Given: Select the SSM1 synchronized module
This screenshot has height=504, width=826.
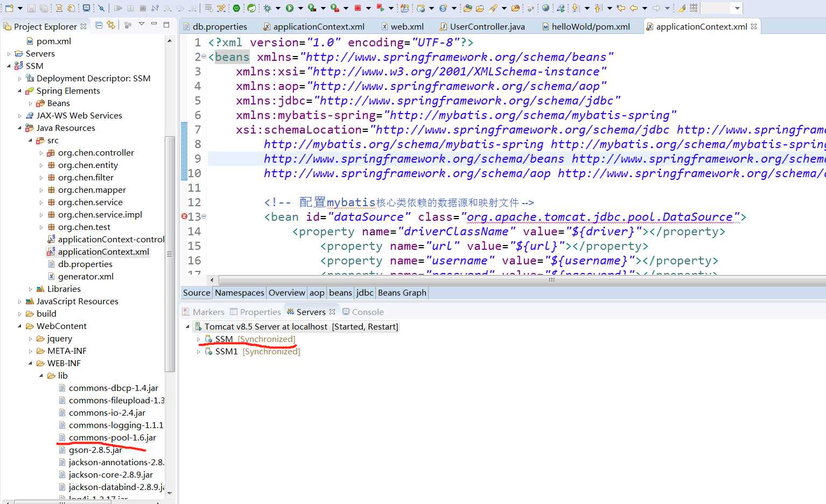Looking at the screenshot, I should tap(251, 352).
